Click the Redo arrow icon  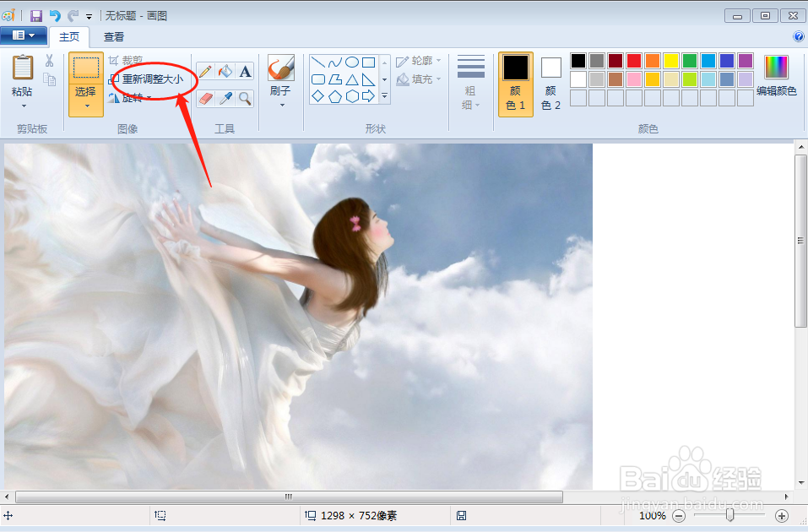(x=73, y=16)
